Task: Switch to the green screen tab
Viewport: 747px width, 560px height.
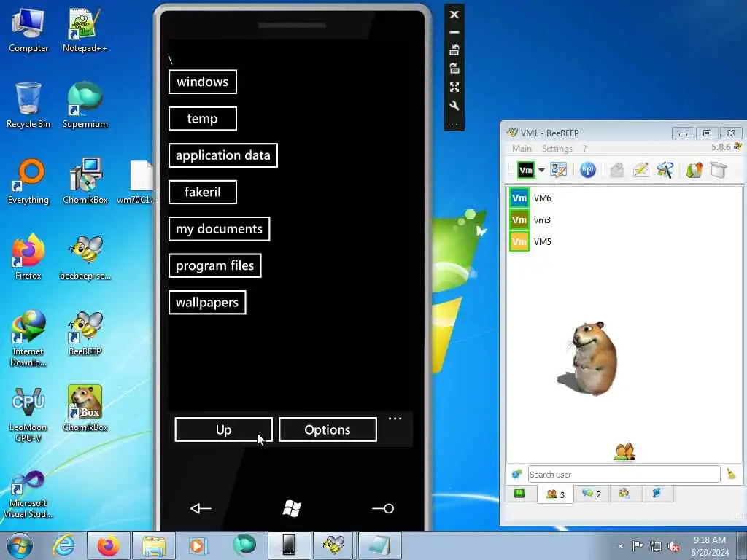Action: pos(519,494)
